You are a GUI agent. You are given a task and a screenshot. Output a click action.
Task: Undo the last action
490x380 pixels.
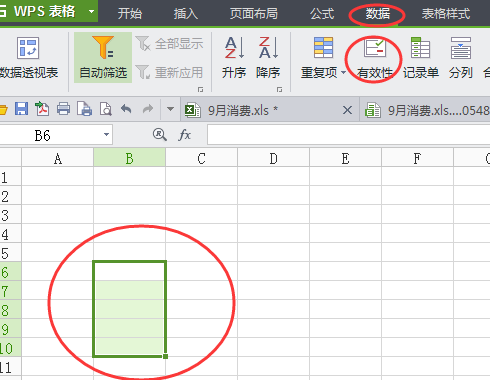click(x=126, y=109)
